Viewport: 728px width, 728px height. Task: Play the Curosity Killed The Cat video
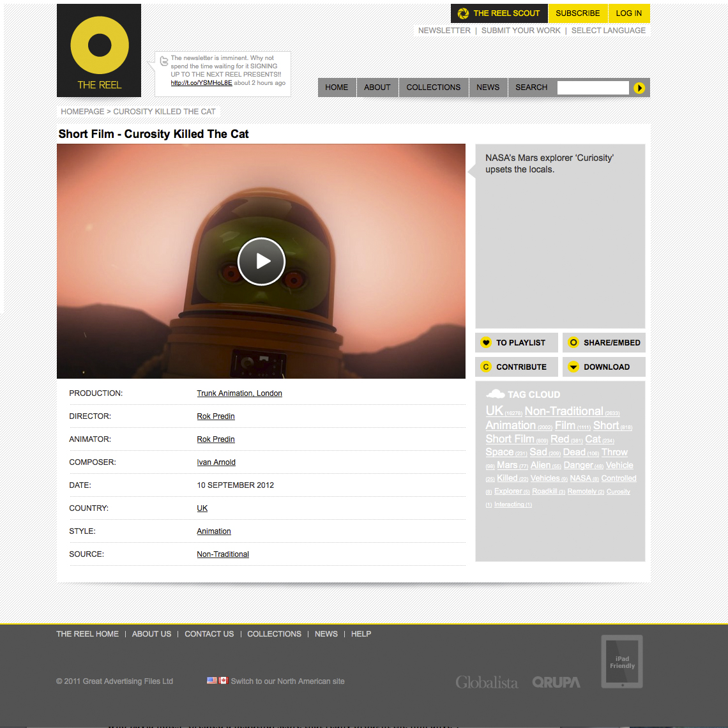261,261
